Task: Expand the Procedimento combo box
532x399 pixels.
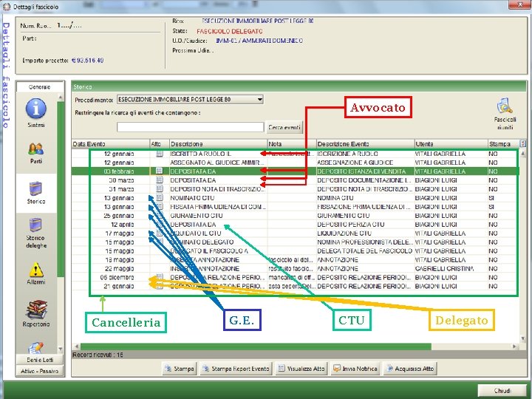Action: pyautogui.click(x=259, y=100)
